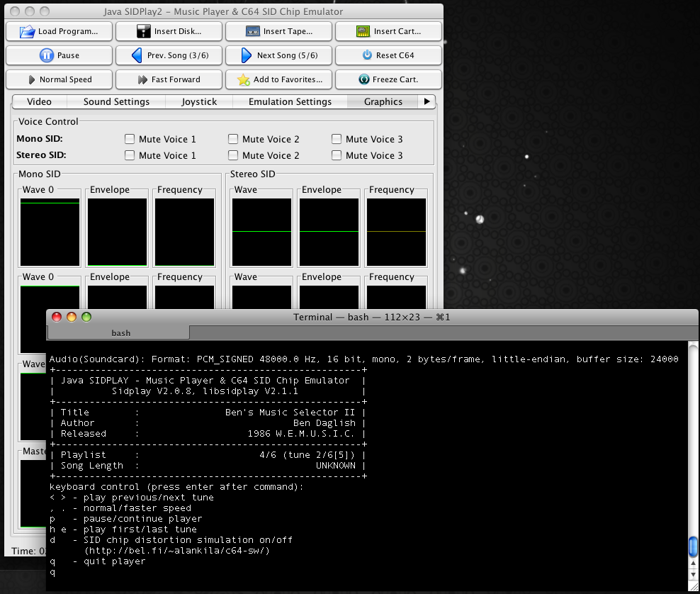Select the bash tab in Terminal

coord(119,332)
